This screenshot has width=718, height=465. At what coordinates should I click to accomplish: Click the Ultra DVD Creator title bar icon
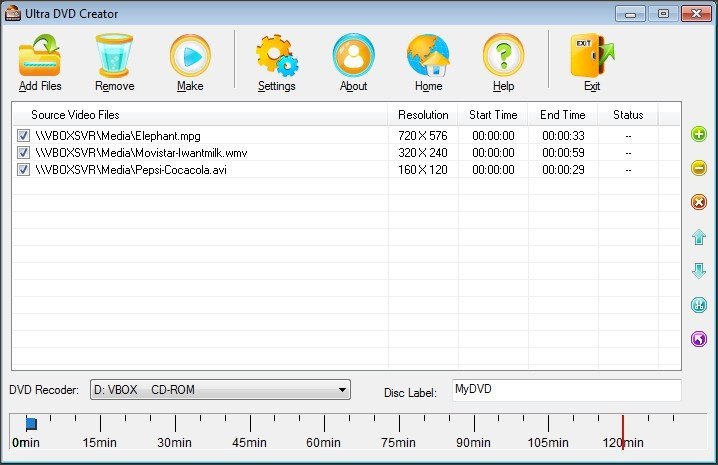(x=13, y=13)
